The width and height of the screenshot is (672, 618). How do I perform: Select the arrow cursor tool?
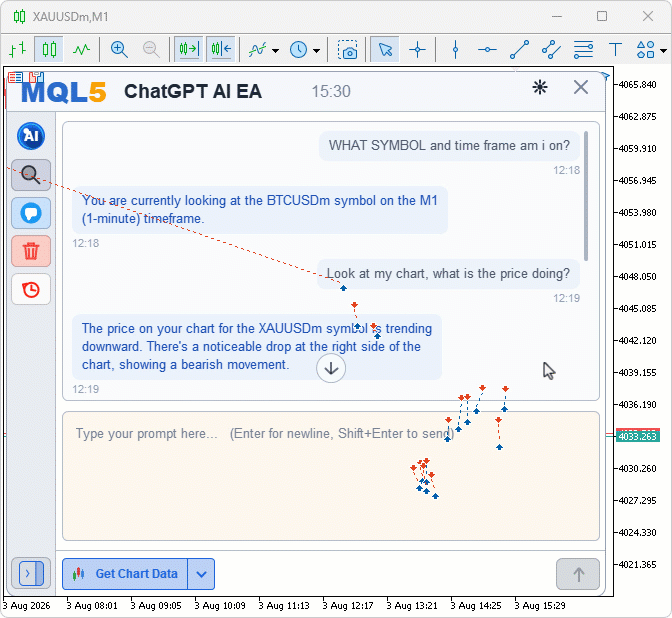[x=385, y=49]
